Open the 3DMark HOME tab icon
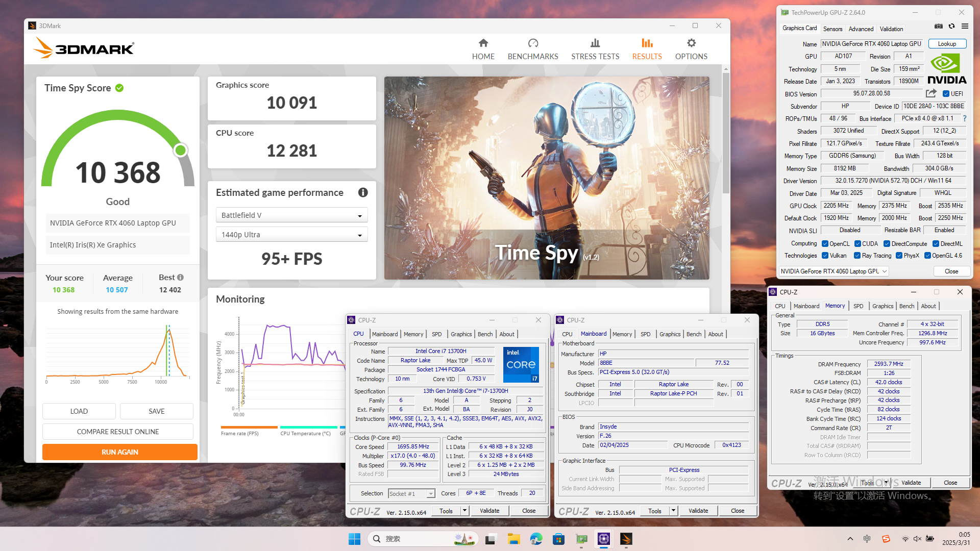Screen dimensions: 980x551 483,43
